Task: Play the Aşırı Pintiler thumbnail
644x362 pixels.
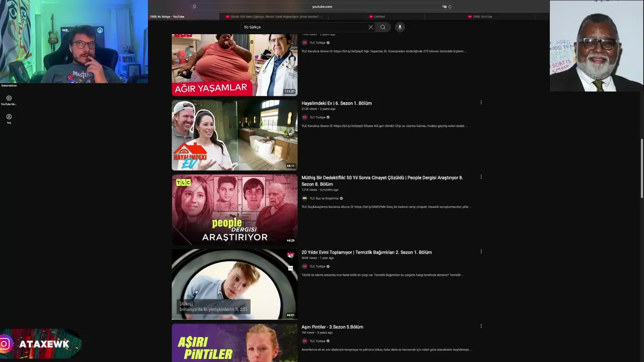Action: (234, 343)
